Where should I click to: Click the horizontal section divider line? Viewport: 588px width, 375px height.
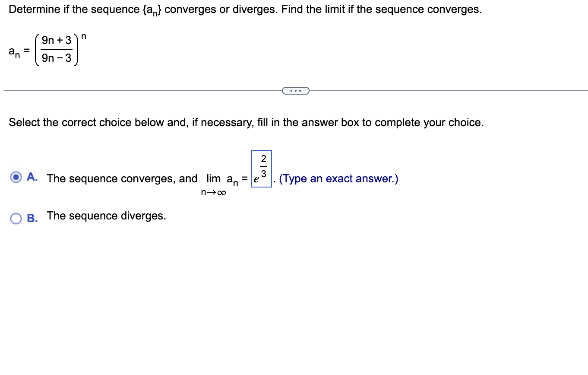130,91
